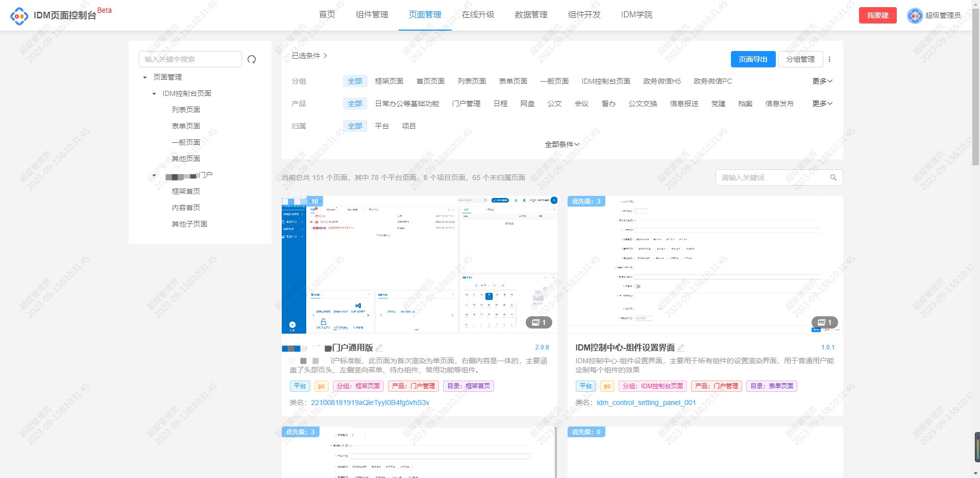Select 全部 in the 分组 filter
980x478 pixels.
[355, 81]
